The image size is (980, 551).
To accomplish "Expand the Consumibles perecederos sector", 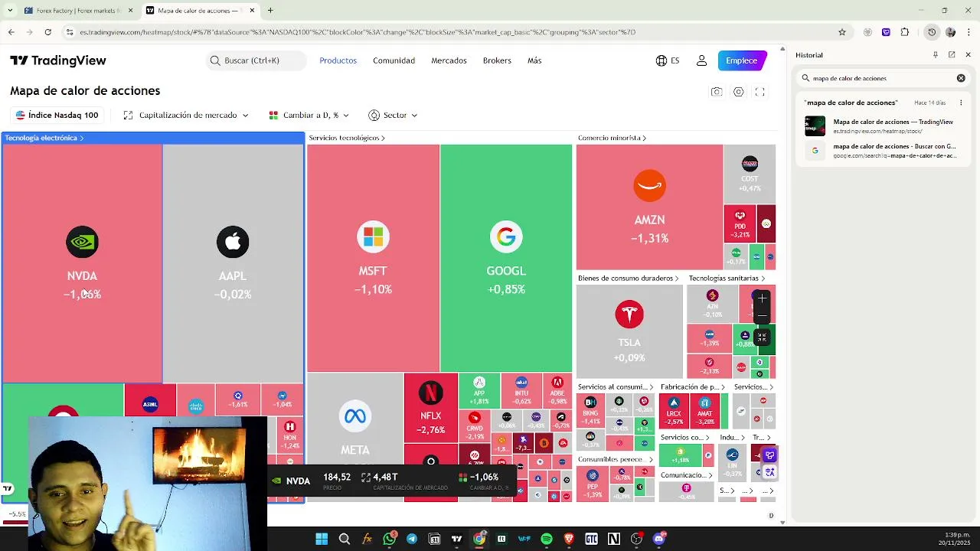I will (615, 459).
